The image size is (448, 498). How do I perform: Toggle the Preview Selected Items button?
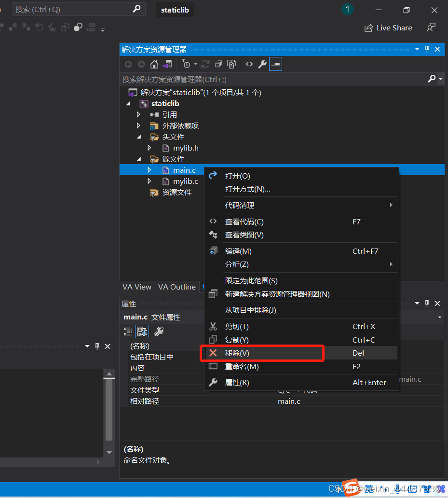(275, 64)
